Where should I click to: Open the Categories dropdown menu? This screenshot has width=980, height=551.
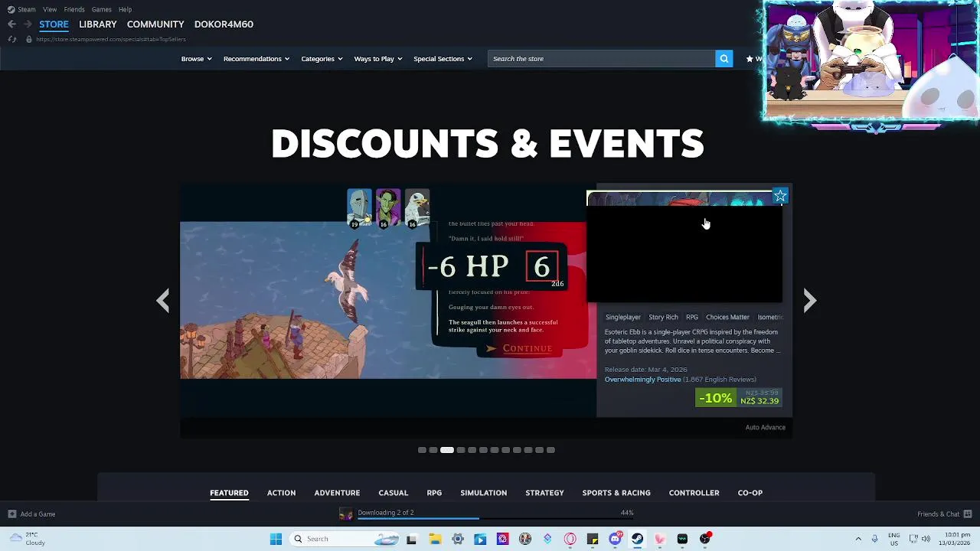(322, 59)
